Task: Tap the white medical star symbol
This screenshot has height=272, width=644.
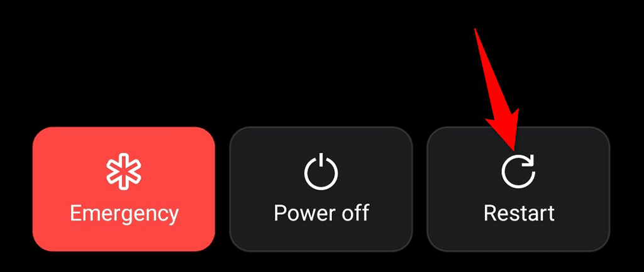Action: coord(124,173)
